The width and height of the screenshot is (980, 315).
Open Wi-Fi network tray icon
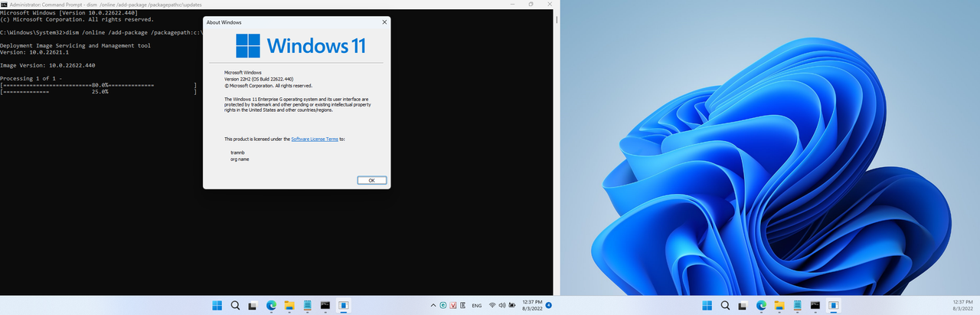click(x=492, y=305)
